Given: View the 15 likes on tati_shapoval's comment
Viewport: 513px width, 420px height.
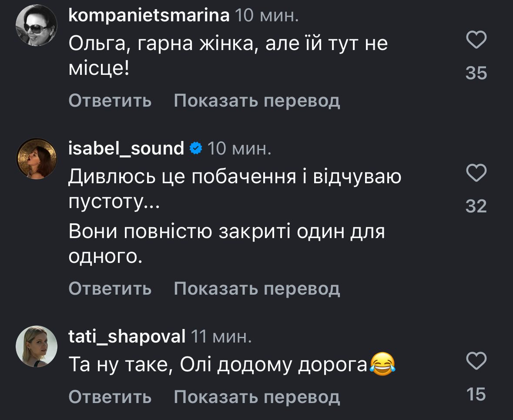Looking at the screenshot, I should click(476, 394).
